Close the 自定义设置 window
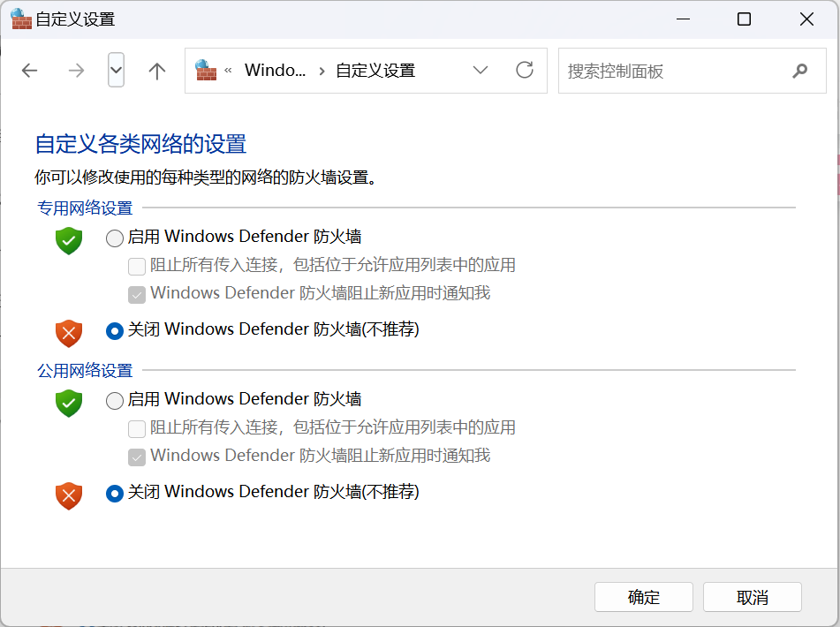The height and width of the screenshot is (627, 840). (806, 19)
